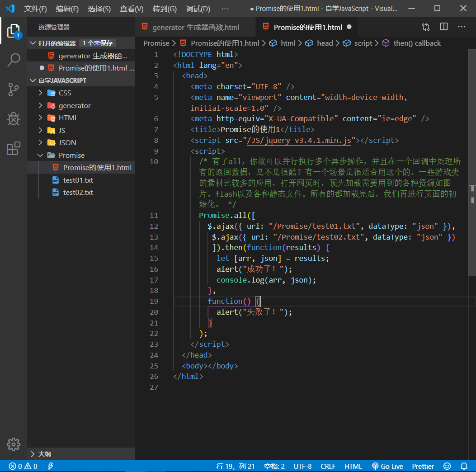Click the script breadcrumb item

[x=358, y=43]
